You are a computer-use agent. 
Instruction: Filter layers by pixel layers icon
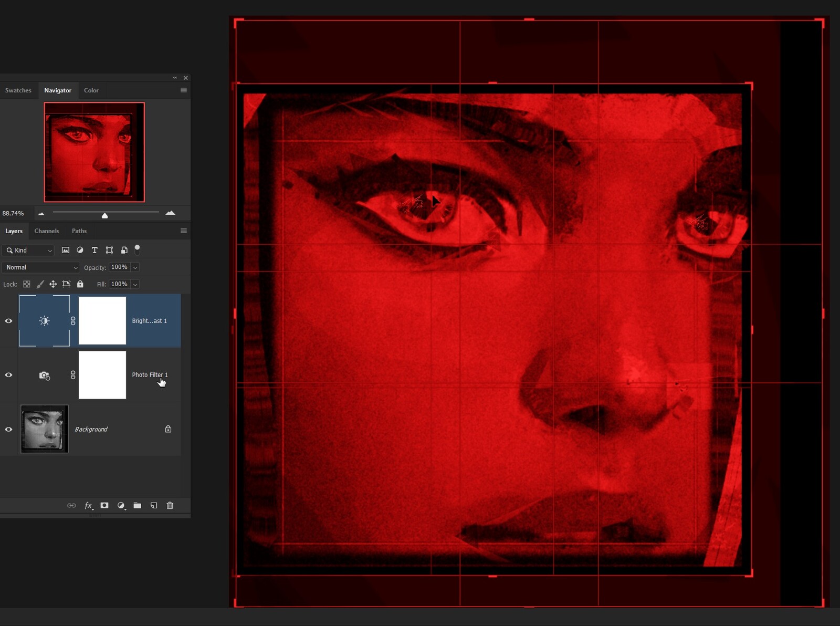tap(66, 251)
